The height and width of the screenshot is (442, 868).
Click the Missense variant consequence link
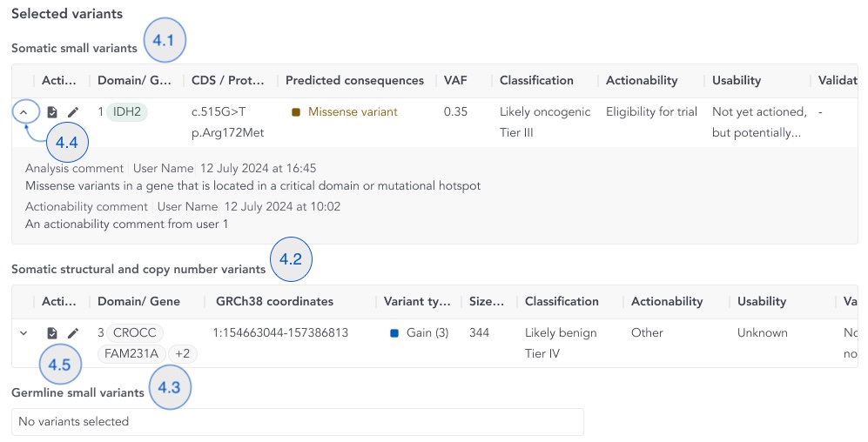353,112
